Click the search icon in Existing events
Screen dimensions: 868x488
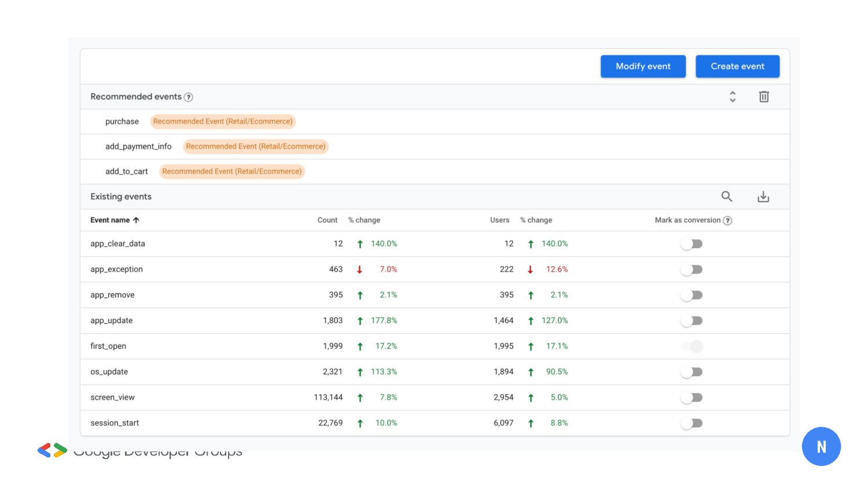(727, 197)
